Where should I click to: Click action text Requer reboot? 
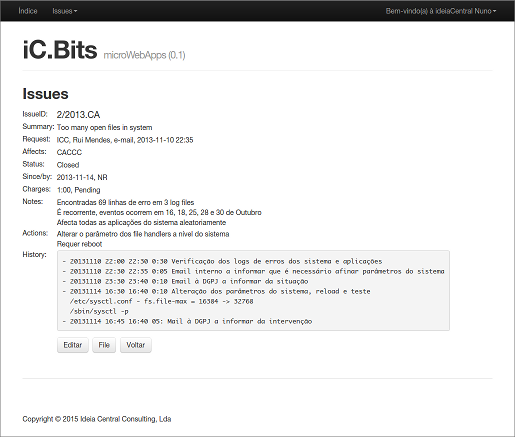[79, 244]
